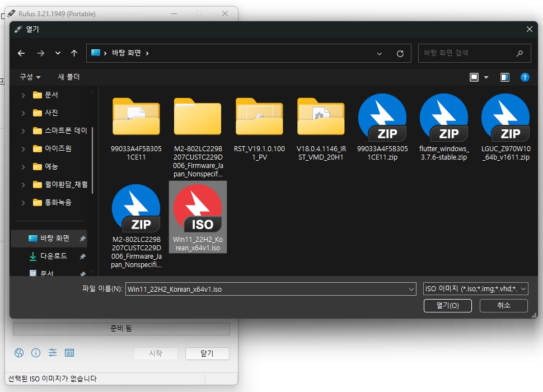This screenshot has height=392, width=543.
Task: Click breadcrumb chevron after 바탕 화면
Action: 147,53
